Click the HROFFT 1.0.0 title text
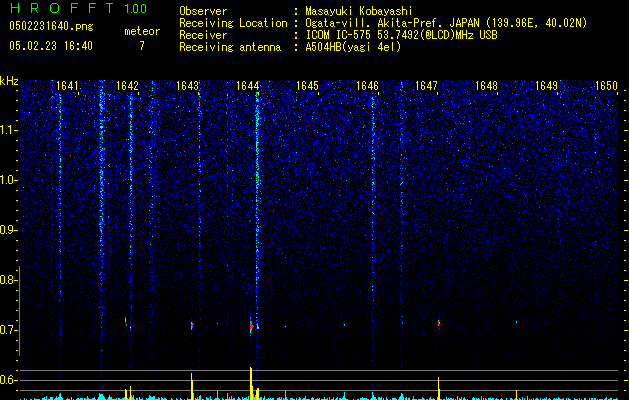629x400 pixels. click(x=78, y=8)
